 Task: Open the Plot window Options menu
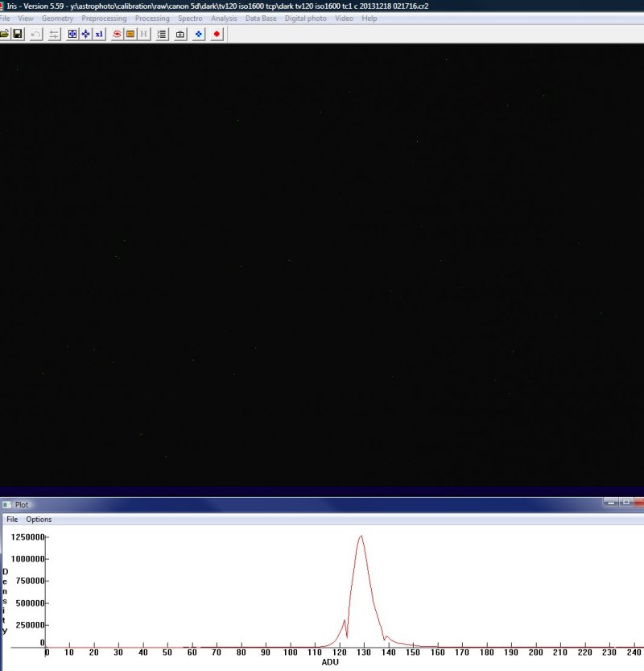[x=39, y=519]
